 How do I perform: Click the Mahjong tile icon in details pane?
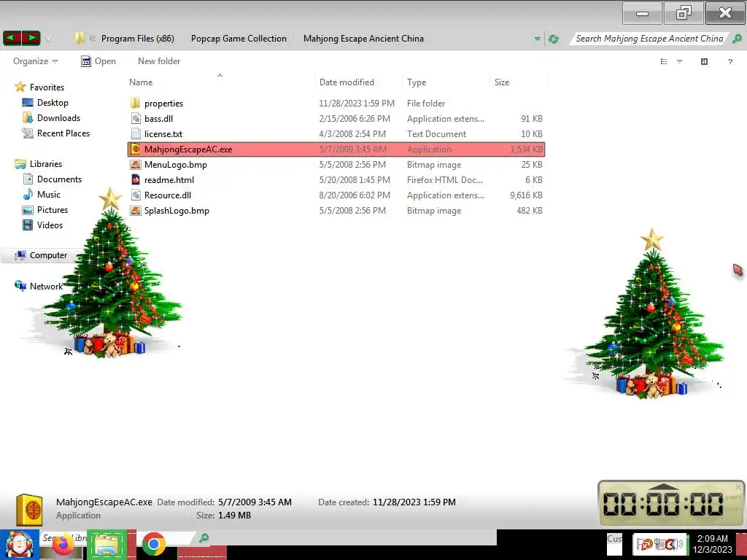29,510
